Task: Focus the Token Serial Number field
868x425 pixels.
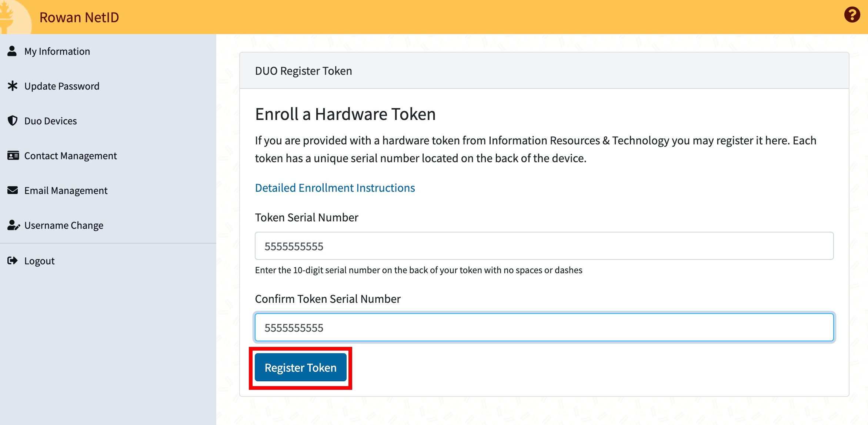Action: point(544,246)
